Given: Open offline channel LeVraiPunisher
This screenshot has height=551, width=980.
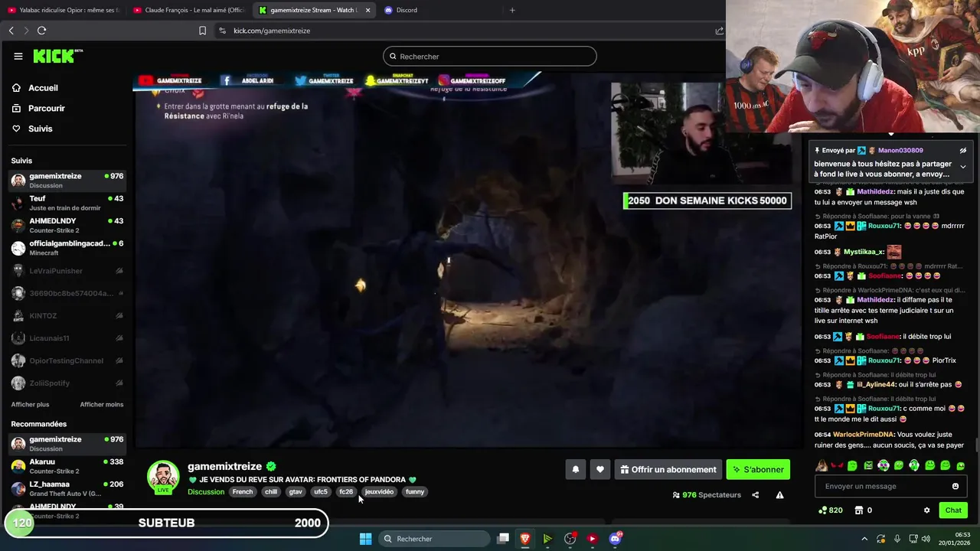Looking at the screenshot, I should (67, 271).
